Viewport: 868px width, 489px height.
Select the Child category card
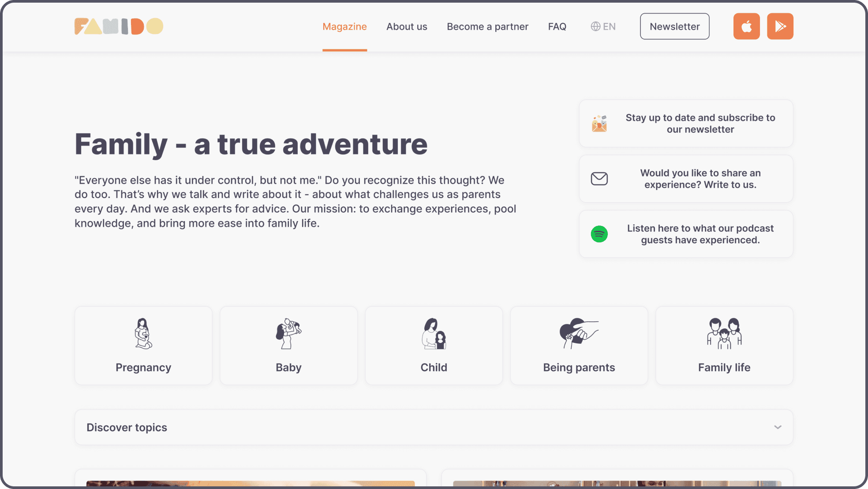click(434, 346)
